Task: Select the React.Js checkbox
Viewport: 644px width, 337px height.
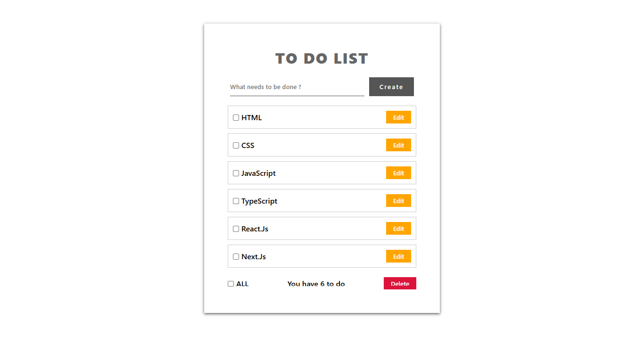Action: pos(236,229)
